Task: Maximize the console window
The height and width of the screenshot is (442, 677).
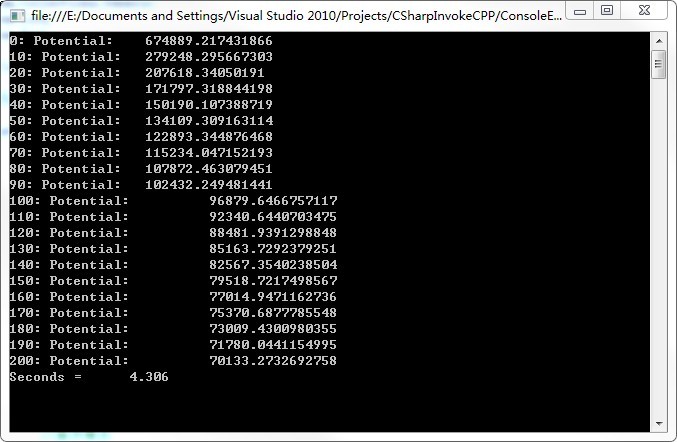Action: pos(607,11)
